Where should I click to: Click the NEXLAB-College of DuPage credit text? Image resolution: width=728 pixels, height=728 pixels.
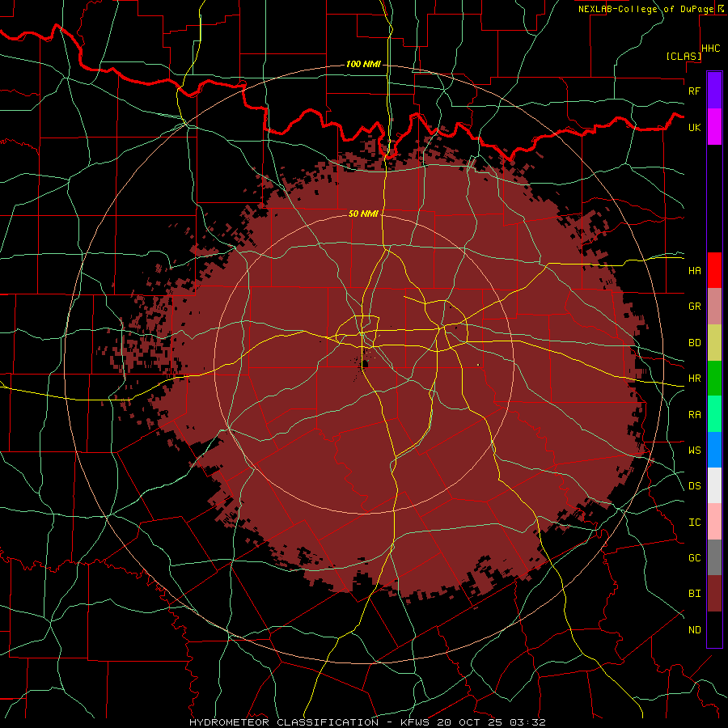(x=645, y=9)
